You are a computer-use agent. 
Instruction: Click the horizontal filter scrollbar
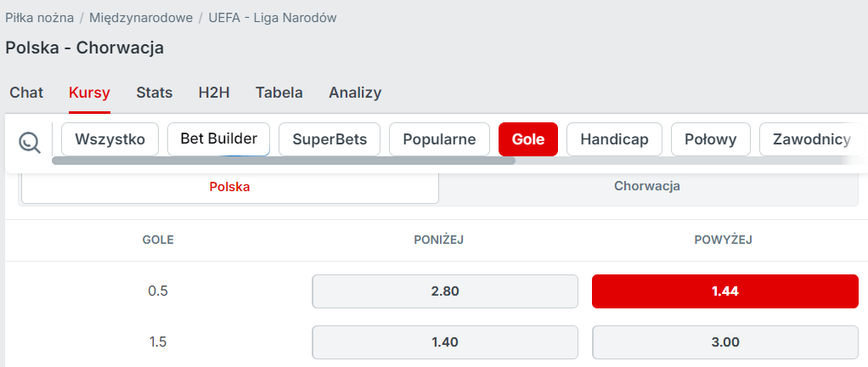(x=283, y=160)
